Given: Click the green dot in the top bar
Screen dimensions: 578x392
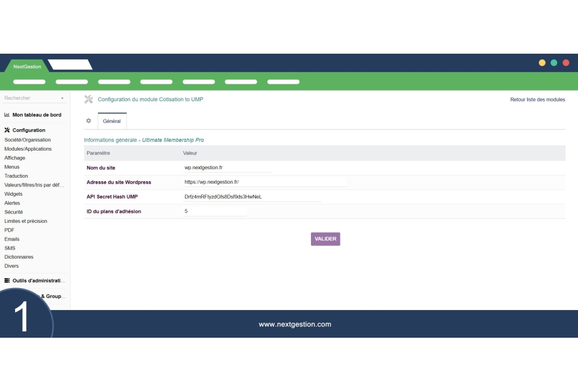Looking at the screenshot, I should (x=554, y=62).
